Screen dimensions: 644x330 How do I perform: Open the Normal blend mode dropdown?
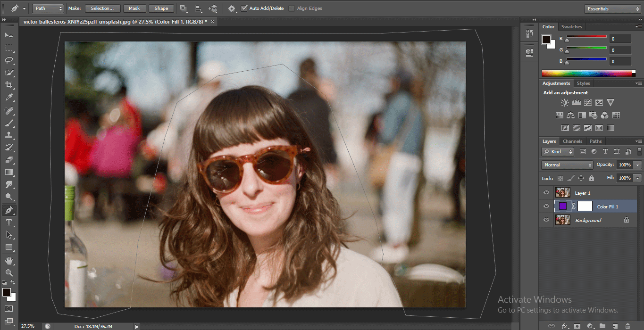567,165
